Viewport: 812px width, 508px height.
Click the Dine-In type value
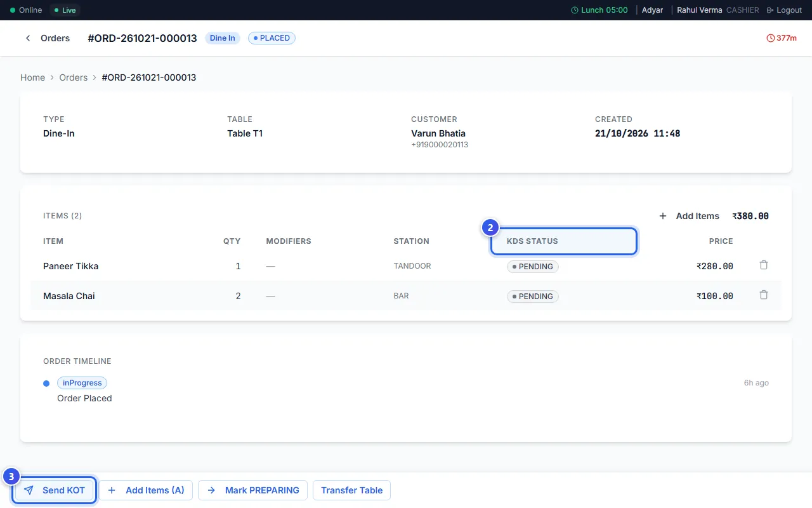pos(59,133)
